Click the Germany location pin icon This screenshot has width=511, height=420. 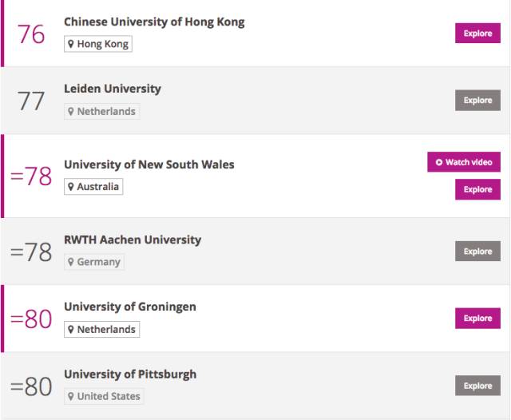[71, 262]
